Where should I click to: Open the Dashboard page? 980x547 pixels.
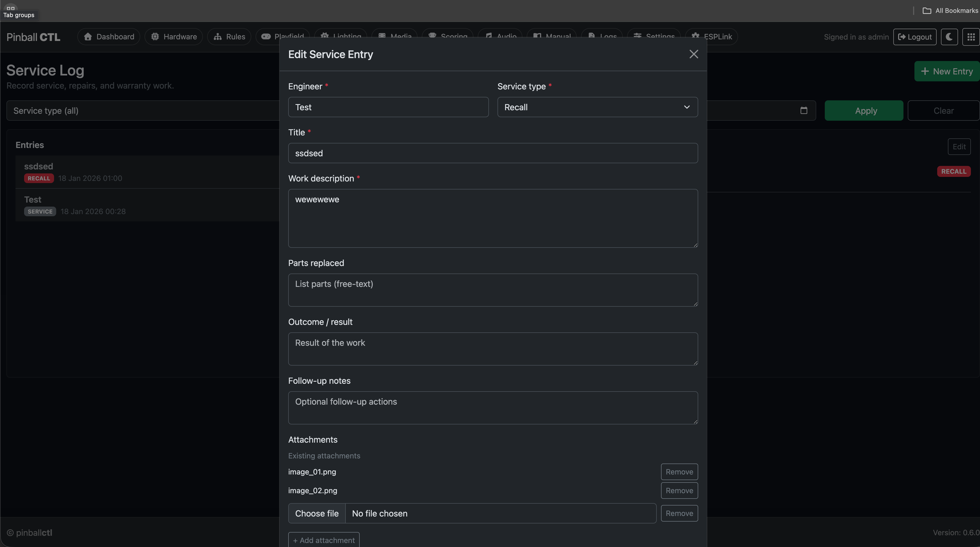coord(108,36)
